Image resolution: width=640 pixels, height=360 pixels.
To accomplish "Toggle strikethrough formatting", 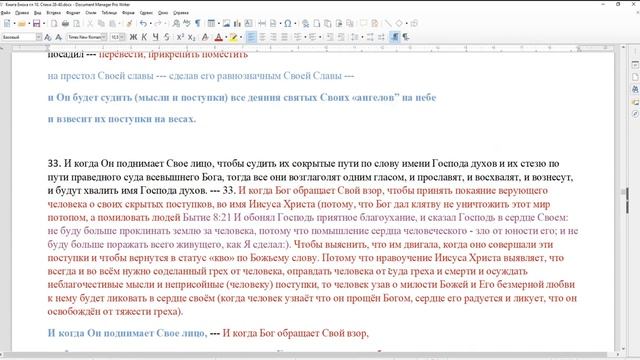I will (x=167, y=37).
